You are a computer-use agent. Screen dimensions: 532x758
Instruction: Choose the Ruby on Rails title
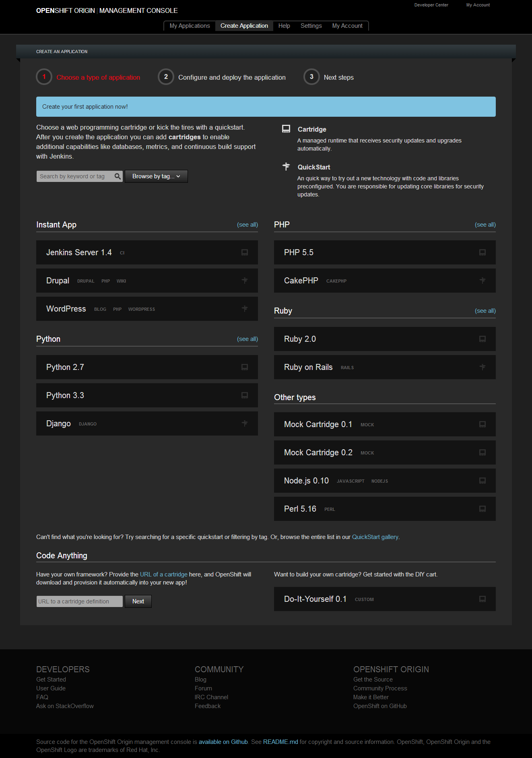(308, 367)
